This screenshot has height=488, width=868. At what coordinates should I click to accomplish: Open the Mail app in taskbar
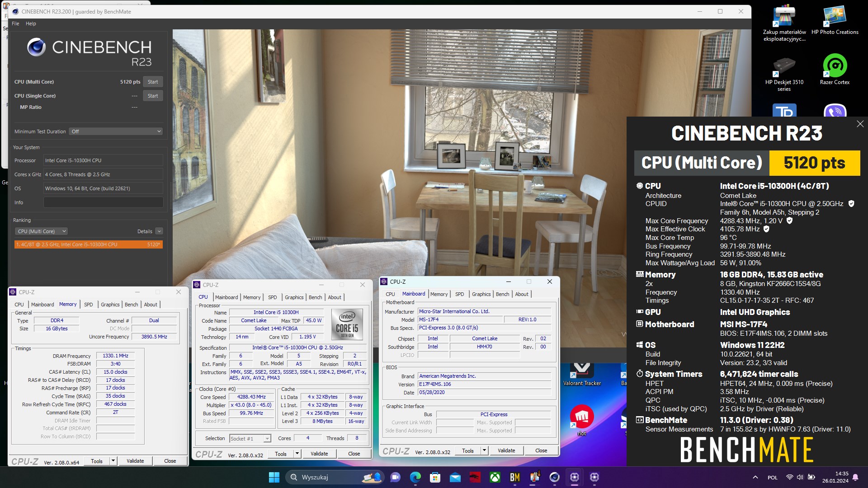pos(455,477)
